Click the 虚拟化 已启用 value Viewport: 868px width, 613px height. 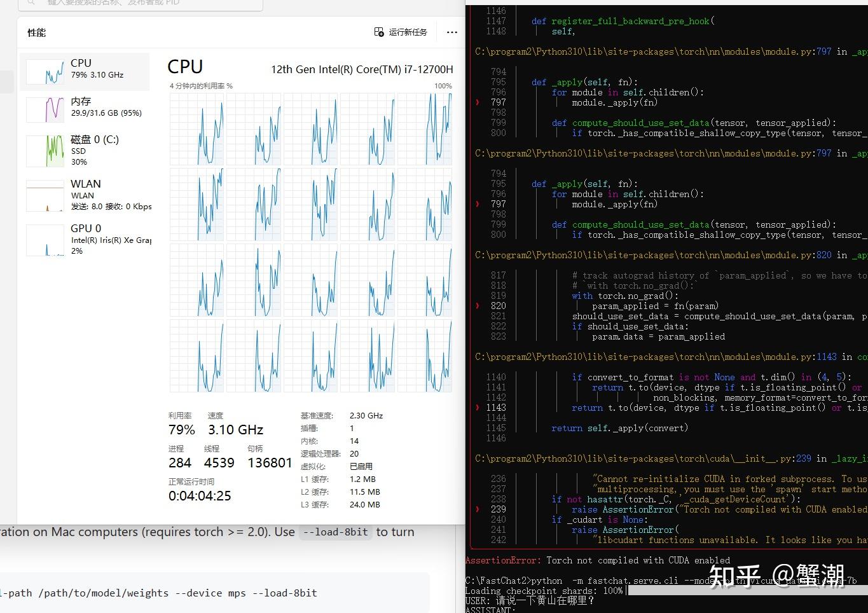point(361,467)
